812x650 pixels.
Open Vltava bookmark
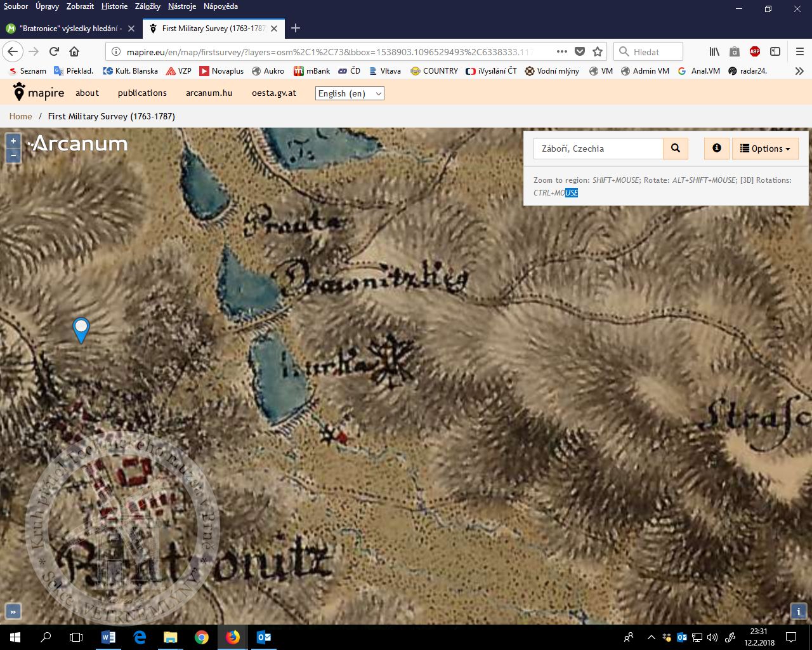tap(385, 71)
